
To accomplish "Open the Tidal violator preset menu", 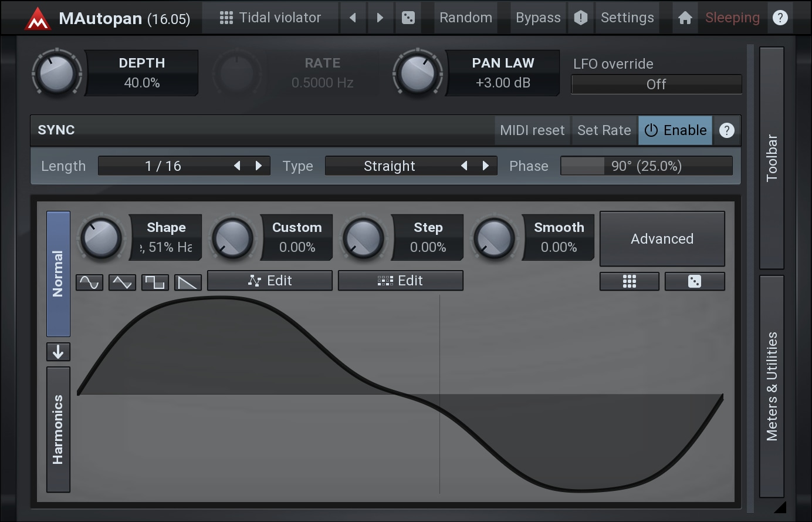I will [x=270, y=18].
